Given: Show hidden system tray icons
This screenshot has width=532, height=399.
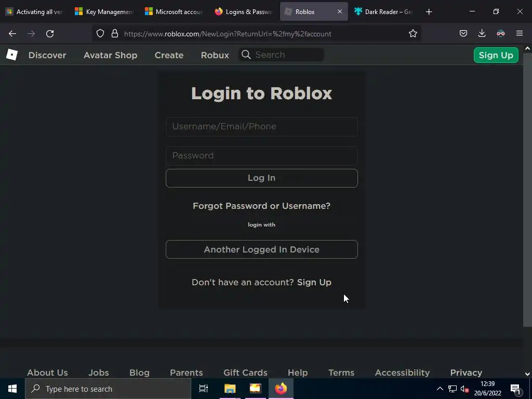Looking at the screenshot, I should (x=440, y=389).
